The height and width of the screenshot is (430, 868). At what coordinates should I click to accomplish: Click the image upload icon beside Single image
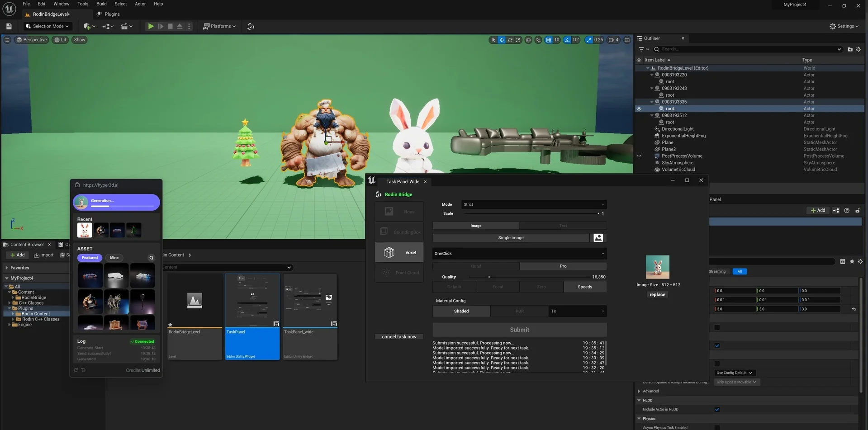598,238
